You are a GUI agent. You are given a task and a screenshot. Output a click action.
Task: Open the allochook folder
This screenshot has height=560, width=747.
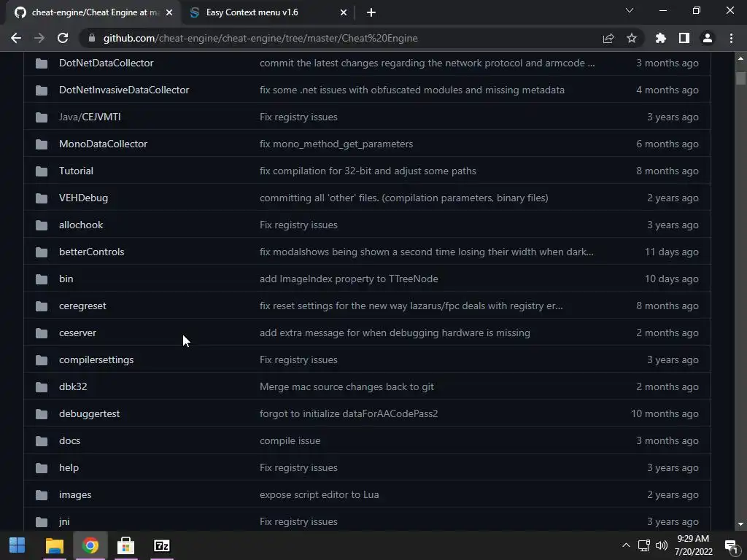[x=81, y=225]
